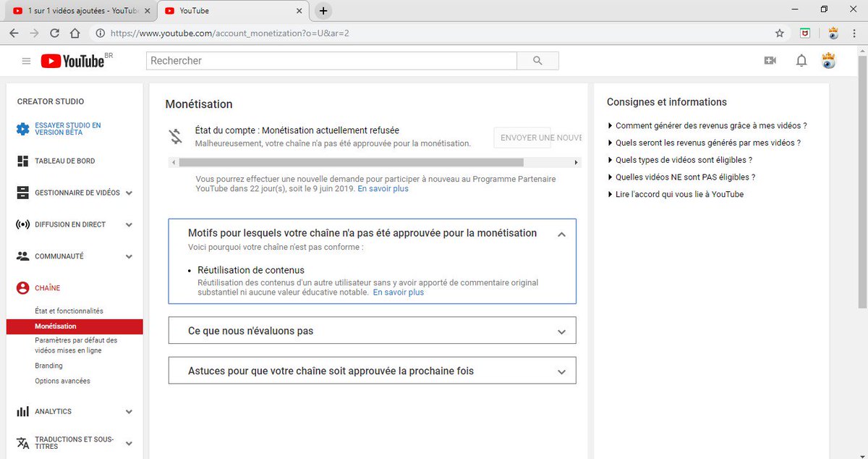
Task: Click the Rechercher search field
Action: (331, 61)
